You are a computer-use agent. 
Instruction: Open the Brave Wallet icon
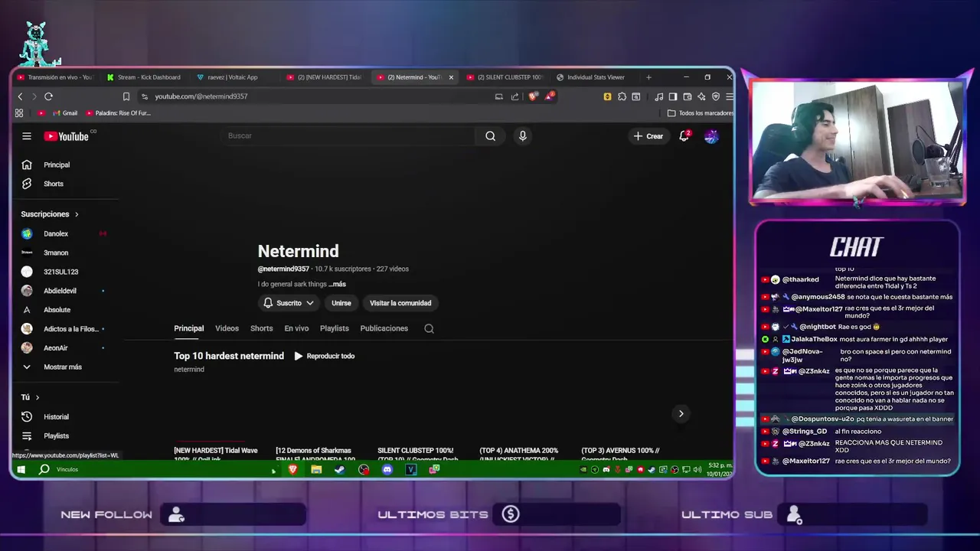[x=687, y=96]
